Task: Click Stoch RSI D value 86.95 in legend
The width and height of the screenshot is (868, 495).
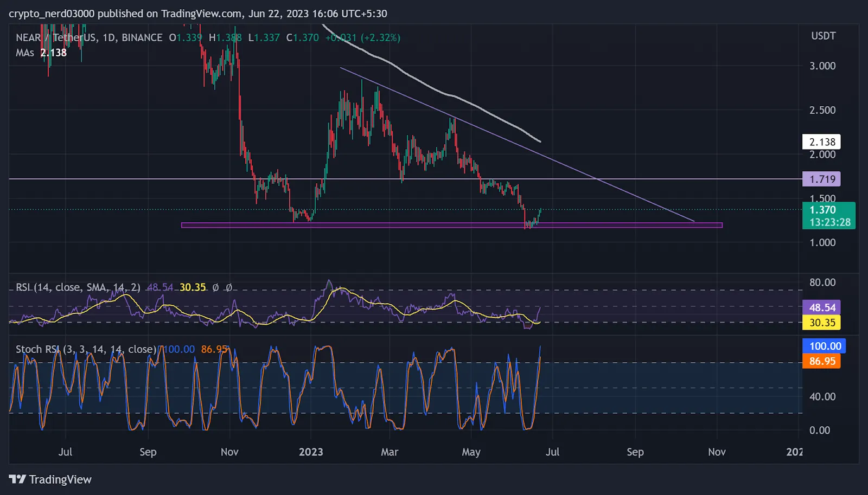Action: (214, 349)
